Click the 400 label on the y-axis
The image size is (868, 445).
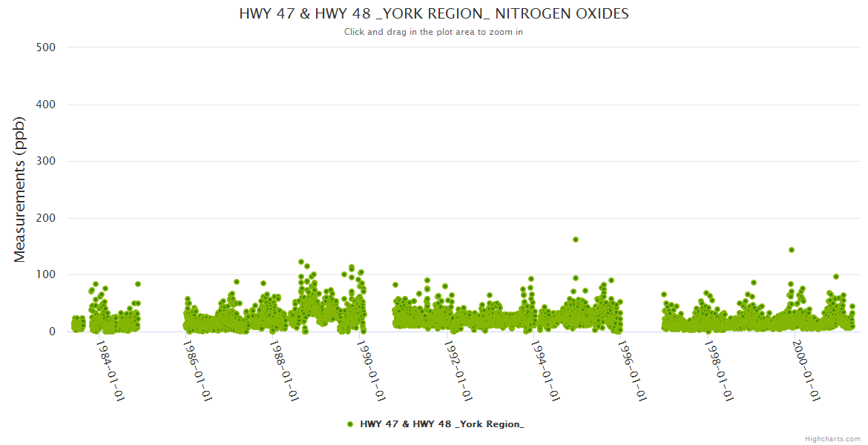(45, 105)
